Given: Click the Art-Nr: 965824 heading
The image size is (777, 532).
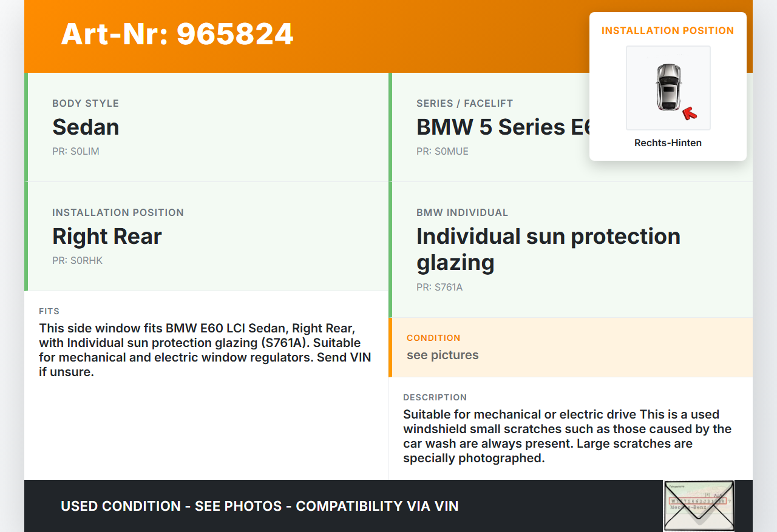Looking at the screenshot, I should (177, 34).
